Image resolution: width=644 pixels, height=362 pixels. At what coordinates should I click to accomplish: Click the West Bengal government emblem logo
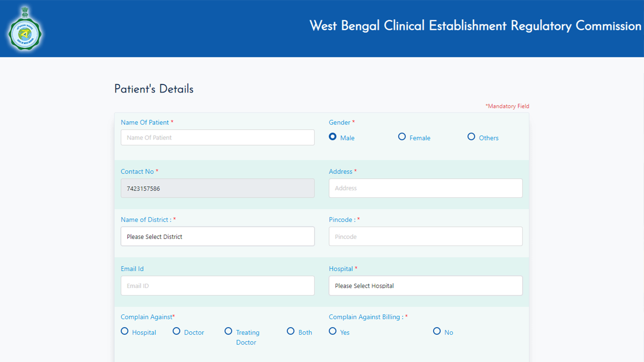(25, 29)
